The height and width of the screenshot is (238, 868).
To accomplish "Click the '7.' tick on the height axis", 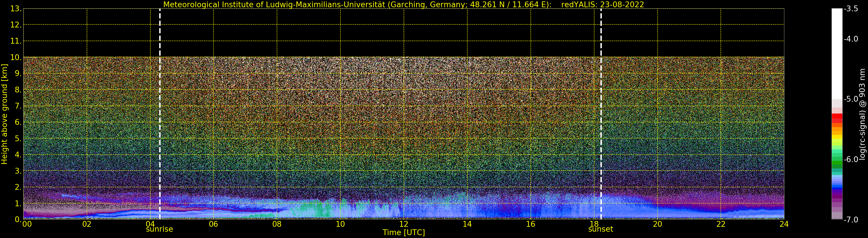I will click(x=18, y=106).
